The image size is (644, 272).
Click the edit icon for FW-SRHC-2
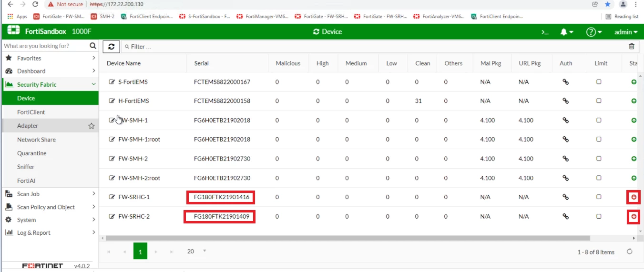pyautogui.click(x=112, y=217)
